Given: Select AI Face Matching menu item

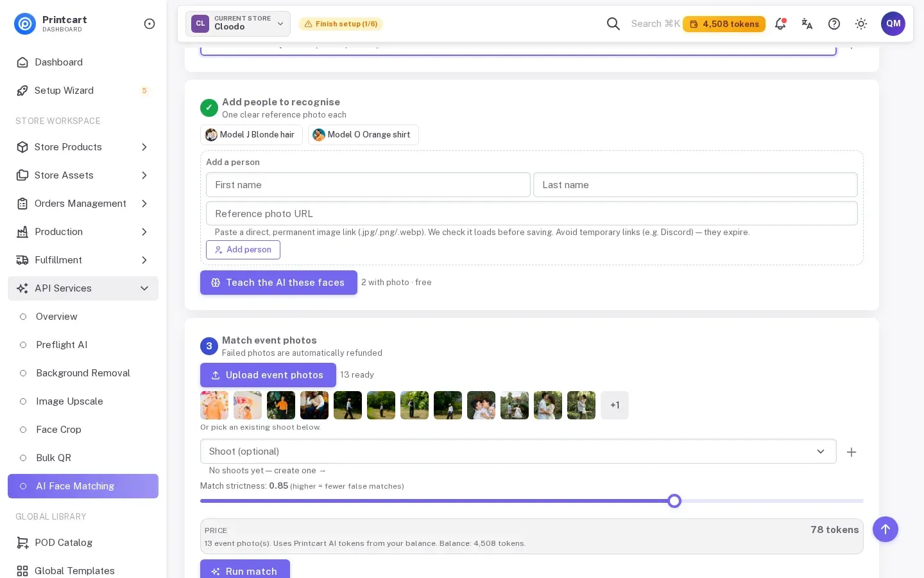Looking at the screenshot, I should (83, 486).
